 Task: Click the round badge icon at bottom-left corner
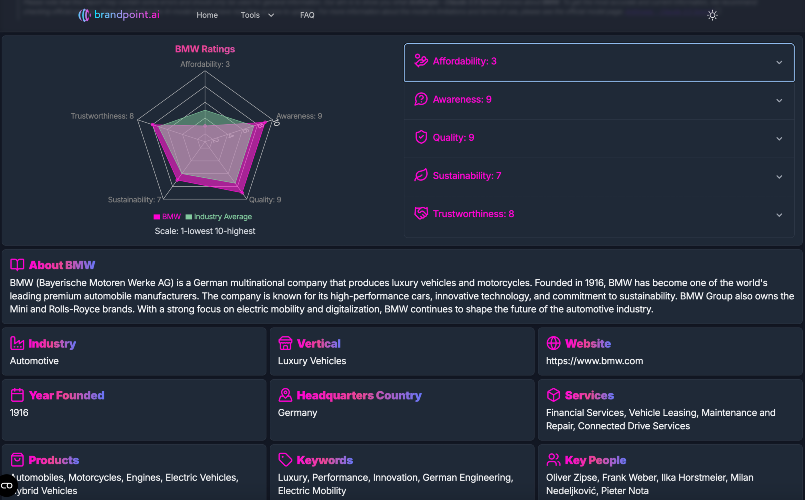click(7, 485)
